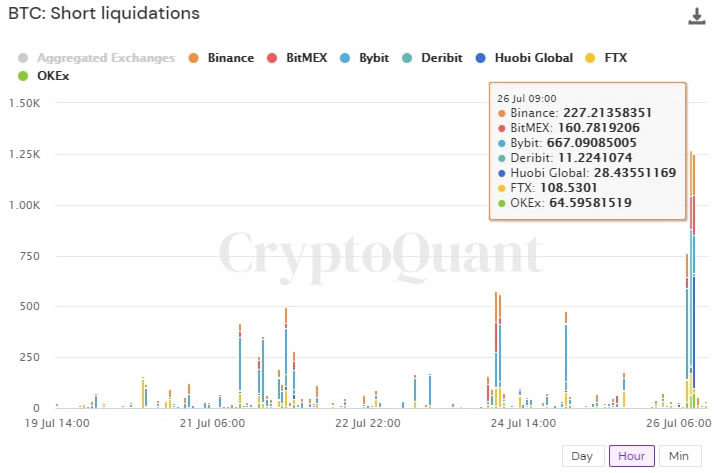Click the 21 Jul 06:00 axis label
This screenshot has height=473, width=723.
tap(211, 424)
